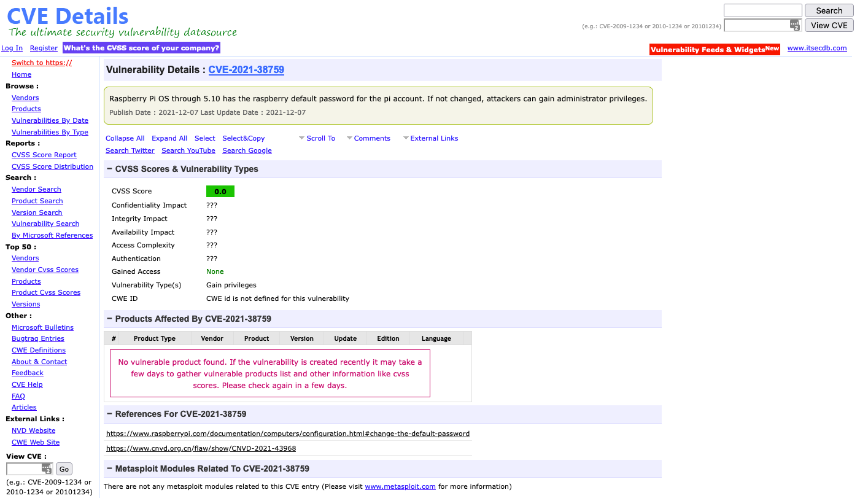The width and height of the screenshot is (868, 498).
Task: Open Product Cvss Scores
Action: [x=46, y=292]
